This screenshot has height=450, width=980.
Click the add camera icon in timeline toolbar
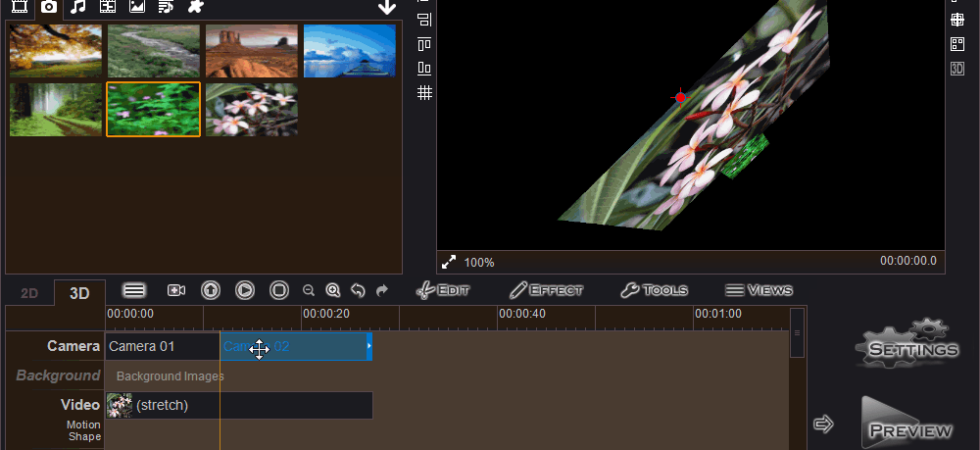coord(176,290)
